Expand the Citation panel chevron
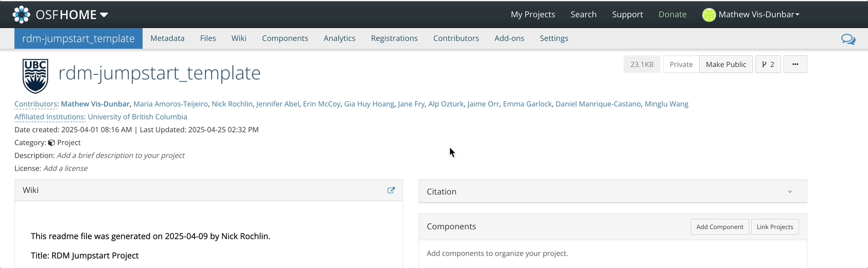This screenshot has height=268, width=868. (x=790, y=192)
